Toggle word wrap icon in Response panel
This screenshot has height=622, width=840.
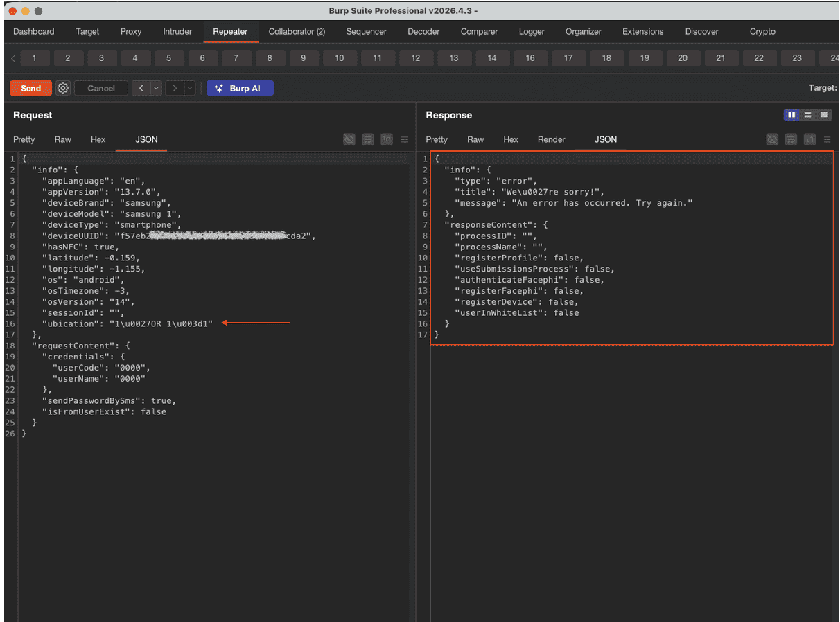click(x=791, y=139)
